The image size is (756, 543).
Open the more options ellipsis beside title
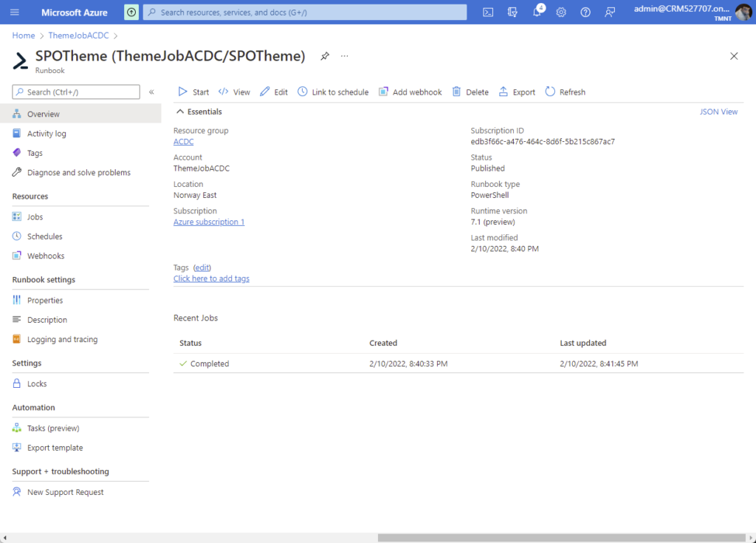click(344, 56)
